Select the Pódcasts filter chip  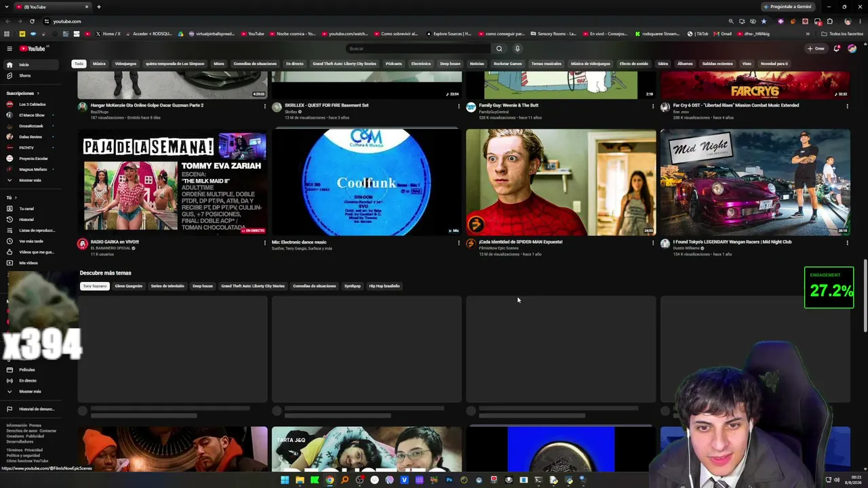point(394,64)
